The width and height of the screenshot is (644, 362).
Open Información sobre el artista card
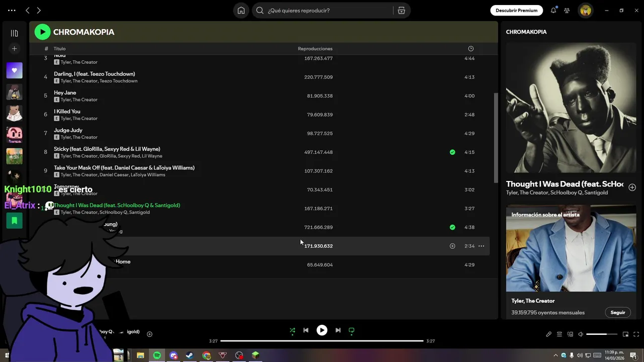tap(571, 261)
